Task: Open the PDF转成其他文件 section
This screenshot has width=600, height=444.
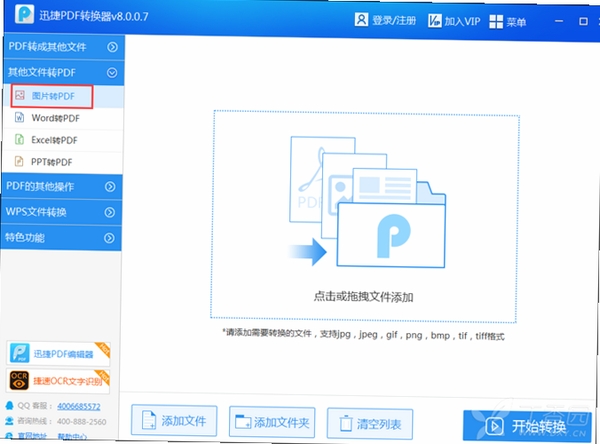Action: click(x=64, y=47)
